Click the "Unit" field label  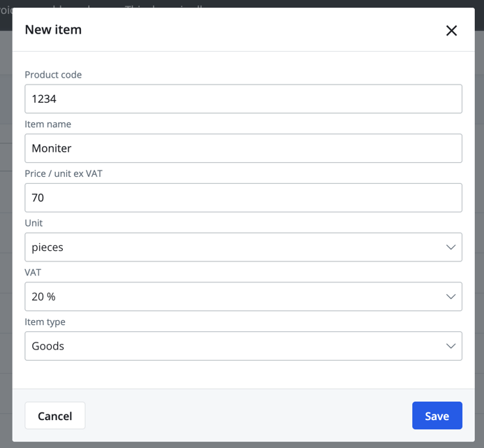click(x=34, y=223)
